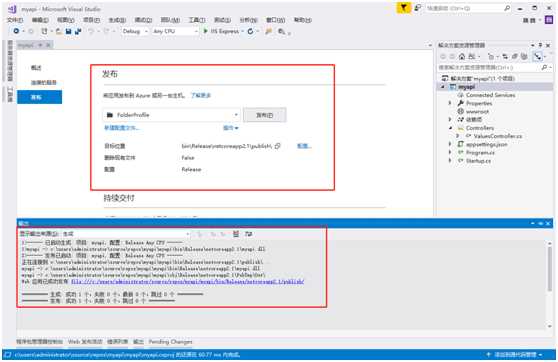The image size is (558, 362).
Task: Select the wwwroot folder item
Action: click(477, 111)
